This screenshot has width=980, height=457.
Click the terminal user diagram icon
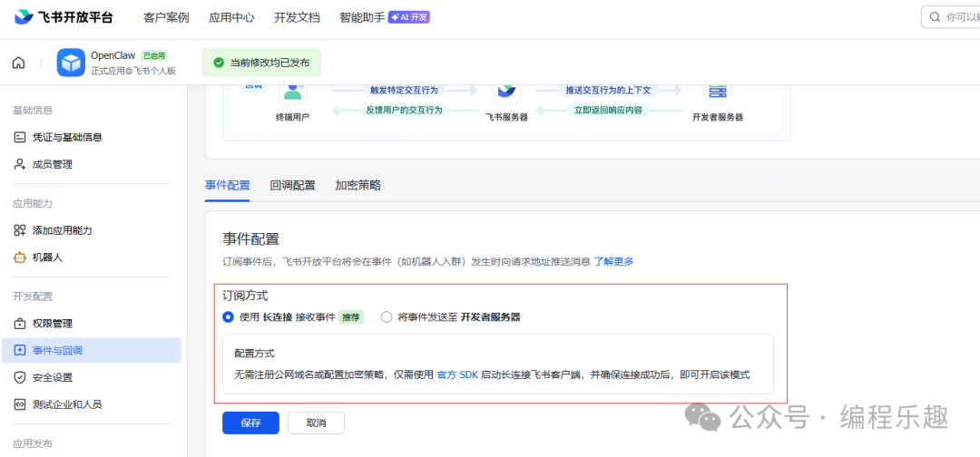(x=292, y=92)
